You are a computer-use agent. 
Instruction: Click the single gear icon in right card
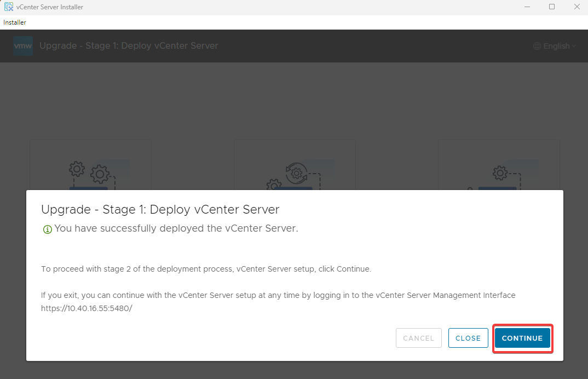point(500,173)
